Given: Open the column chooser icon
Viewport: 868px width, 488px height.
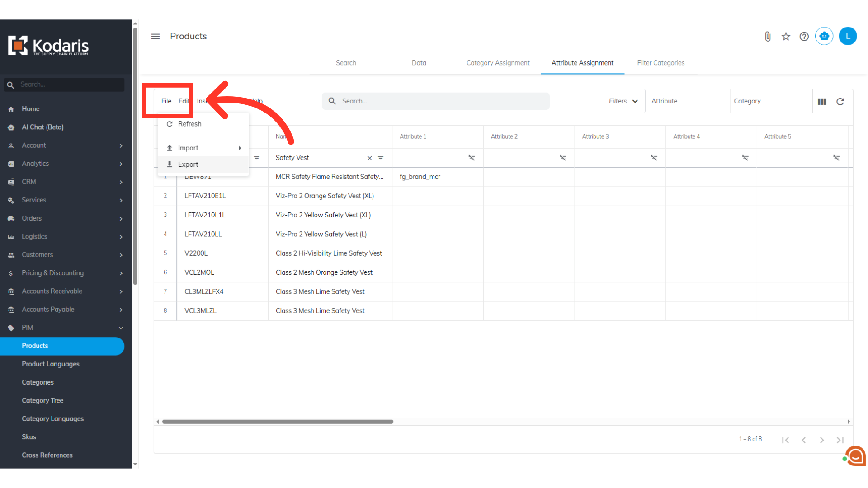Looking at the screenshot, I should pyautogui.click(x=822, y=102).
